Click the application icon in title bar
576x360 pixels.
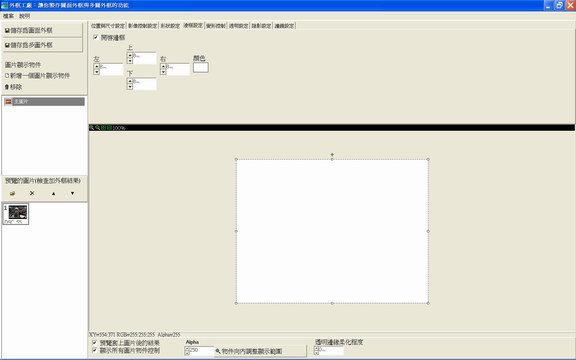(x=4, y=5)
